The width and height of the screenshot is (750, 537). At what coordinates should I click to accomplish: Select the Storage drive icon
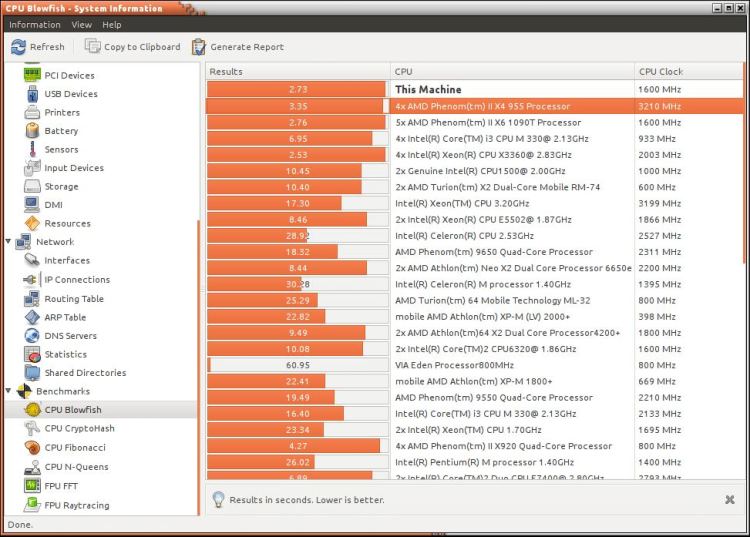(x=32, y=186)
